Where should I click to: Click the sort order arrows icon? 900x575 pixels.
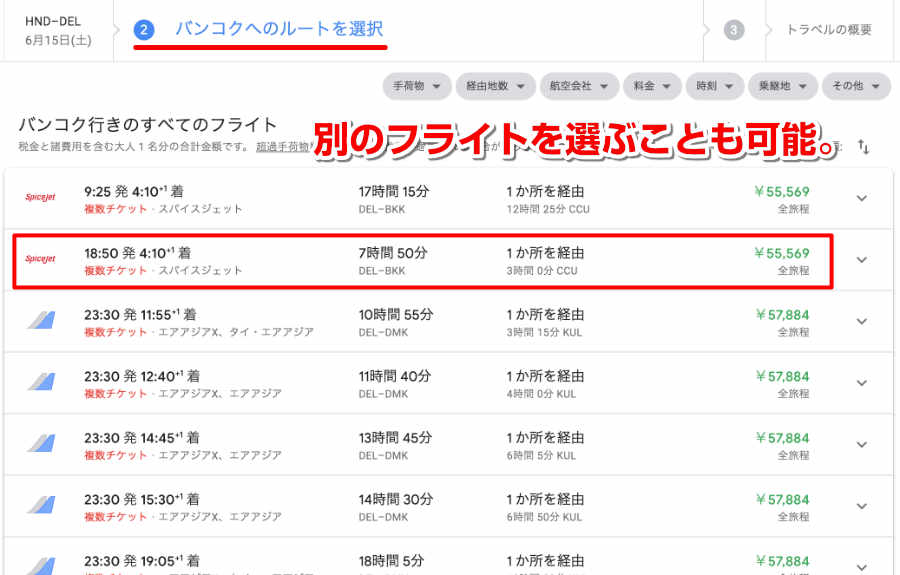863,147
